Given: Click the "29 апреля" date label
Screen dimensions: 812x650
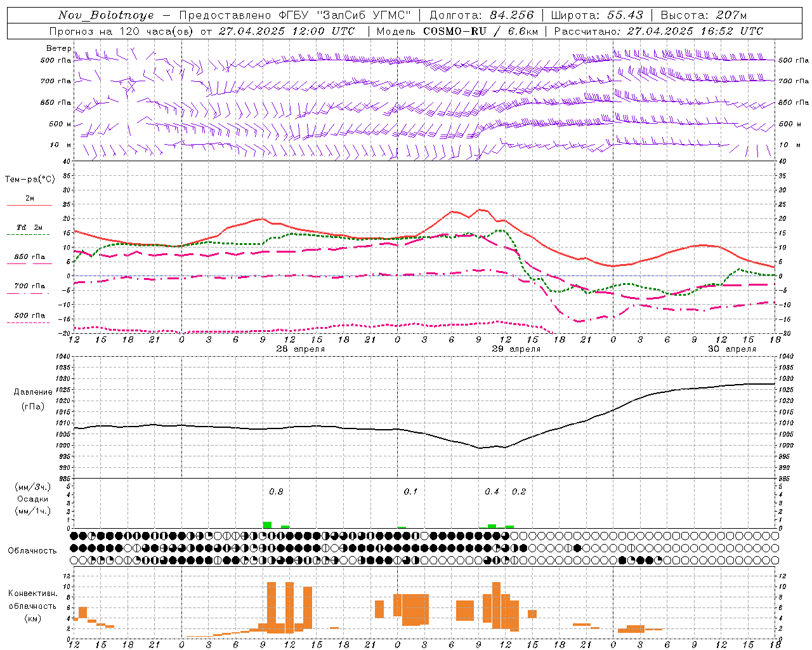Looking at the screenshot, I should pyautogui.click(x=516, y=349).
